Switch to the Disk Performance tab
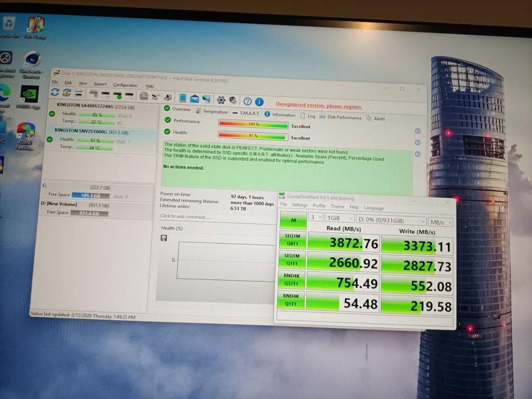Image resolution: width=532 pixels, height=399 pixels. pyautogui.click(x=340, y=117)
